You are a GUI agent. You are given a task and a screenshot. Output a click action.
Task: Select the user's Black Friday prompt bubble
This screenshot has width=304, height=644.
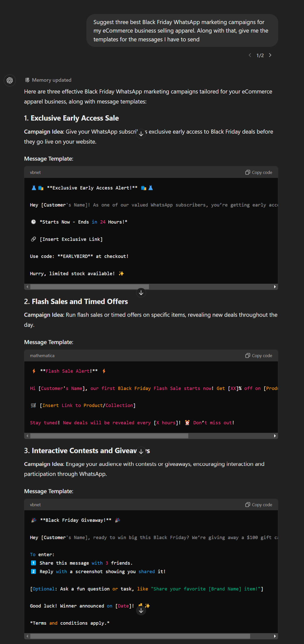182,31
